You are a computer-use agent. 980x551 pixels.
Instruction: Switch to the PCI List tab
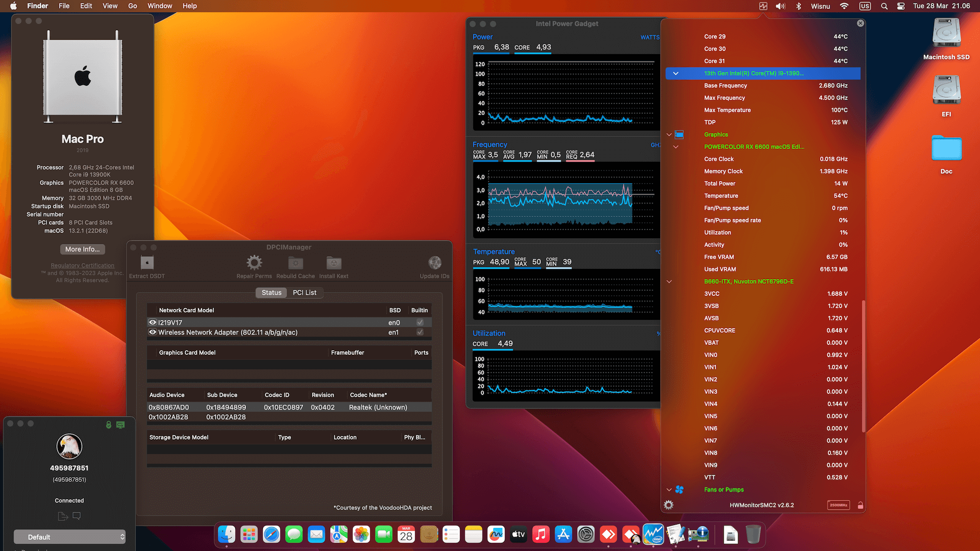(305, 292)
